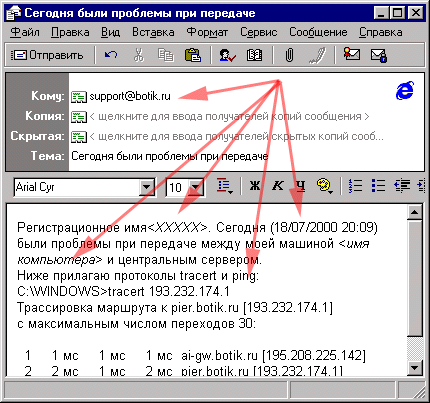This screenshot has height=403, width=430.
Task: Open the address book icon in toolbar
Action: pyautogui.click(x=254, y=55)
